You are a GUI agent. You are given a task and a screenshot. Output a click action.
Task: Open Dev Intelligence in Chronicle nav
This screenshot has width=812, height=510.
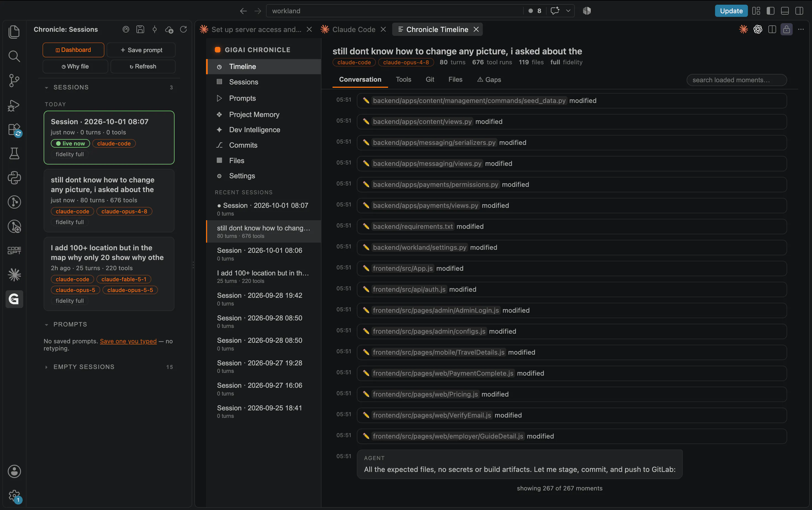click(263, 130)
